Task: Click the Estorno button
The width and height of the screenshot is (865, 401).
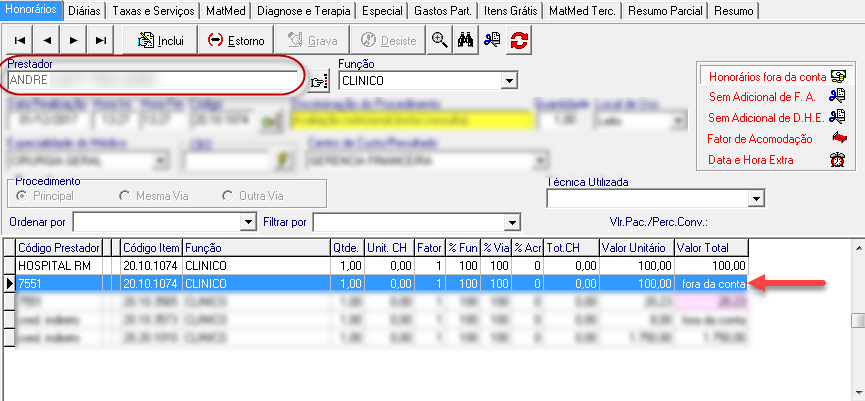Action: [x=236, y=40]
